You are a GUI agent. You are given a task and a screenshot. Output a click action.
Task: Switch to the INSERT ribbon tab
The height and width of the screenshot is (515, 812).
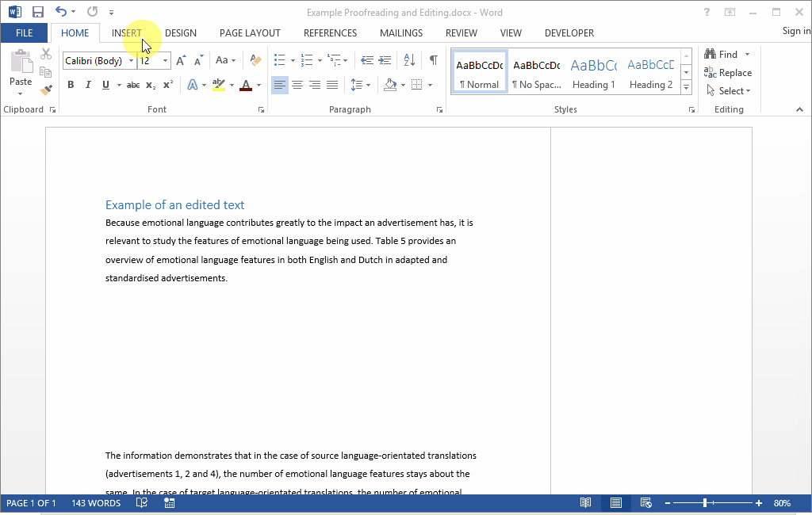click(x=127, y=33)
